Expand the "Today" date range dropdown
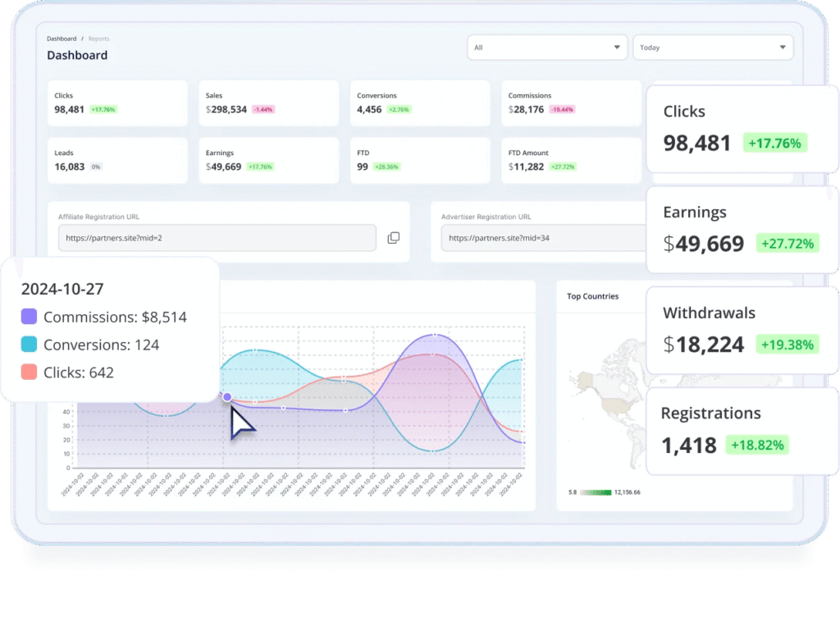The height and width of the screenshot is (626, 840). (712, 48)
